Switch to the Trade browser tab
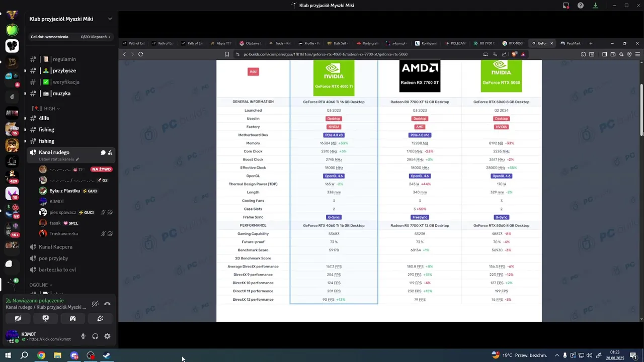The image size is (644, 362). click(279, 43)
